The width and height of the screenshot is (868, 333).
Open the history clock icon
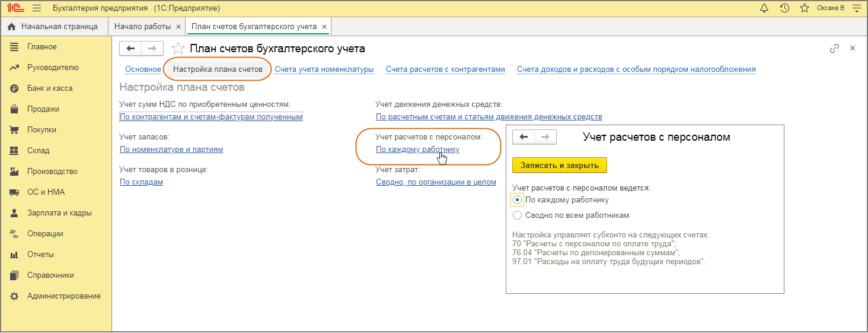click(784, 8)
